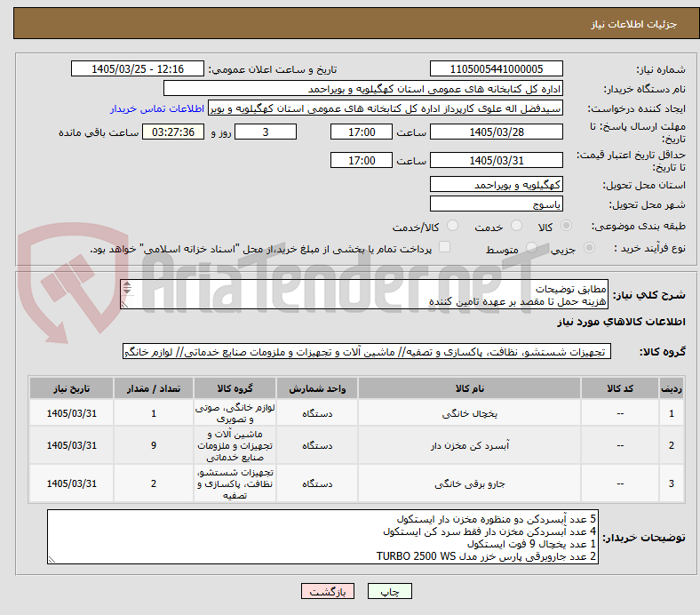Click the تاریخ نیاز column header
This screenshot has width=700, height=615.
click(71, 388)
